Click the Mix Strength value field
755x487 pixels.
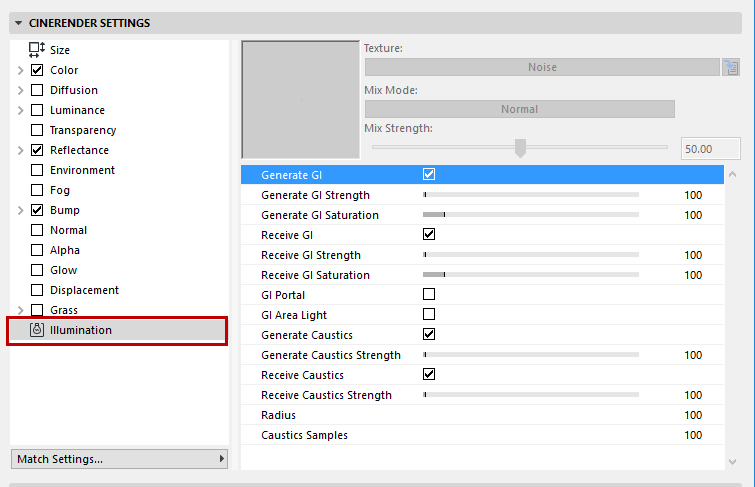(710, 149)
